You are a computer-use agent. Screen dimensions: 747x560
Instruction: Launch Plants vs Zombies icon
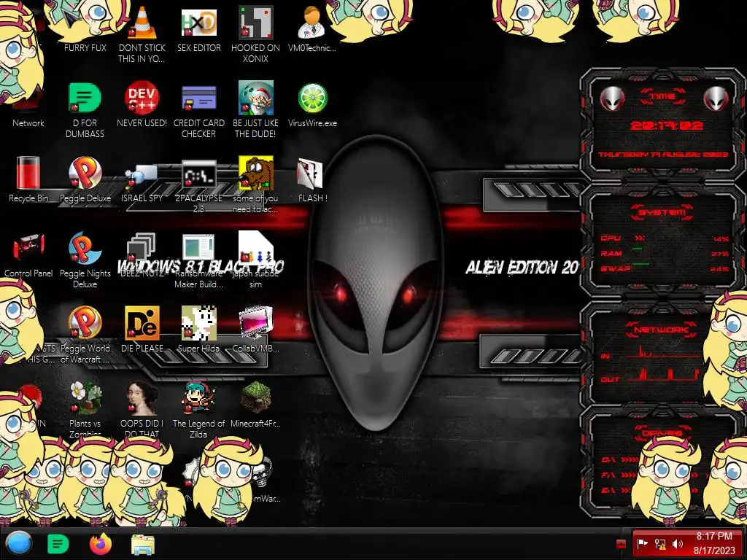pos(85,399)
